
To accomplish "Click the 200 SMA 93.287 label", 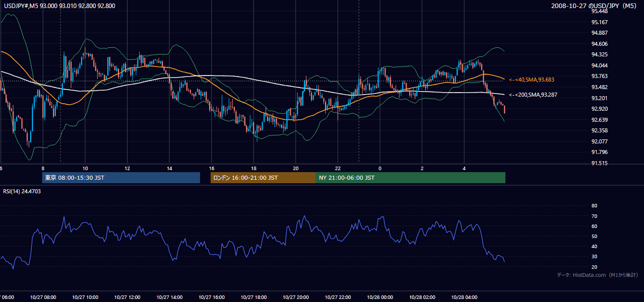I will [x=533, y=95].
